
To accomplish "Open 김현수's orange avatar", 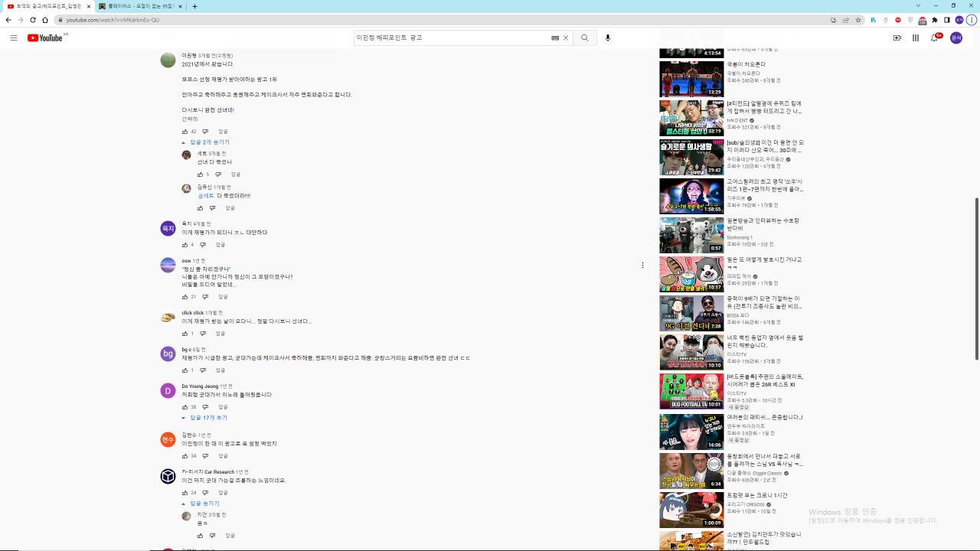I will (x=168, y=439).
